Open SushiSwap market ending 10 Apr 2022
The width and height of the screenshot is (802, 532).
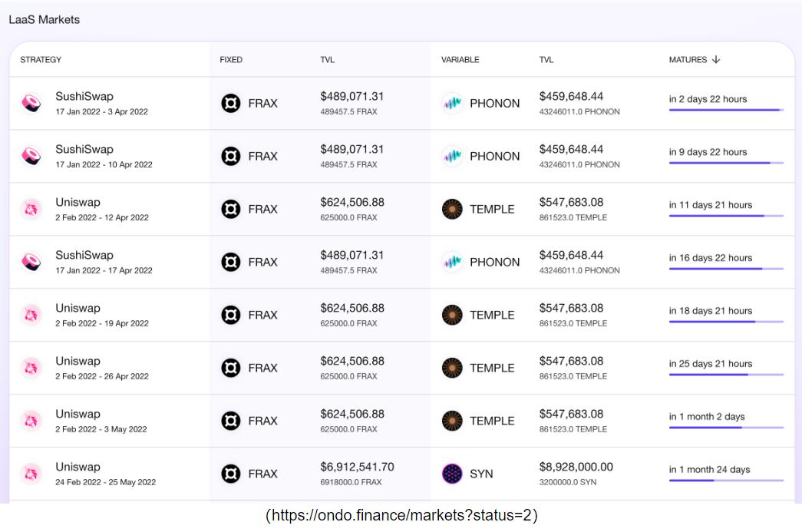click(84, 150)
